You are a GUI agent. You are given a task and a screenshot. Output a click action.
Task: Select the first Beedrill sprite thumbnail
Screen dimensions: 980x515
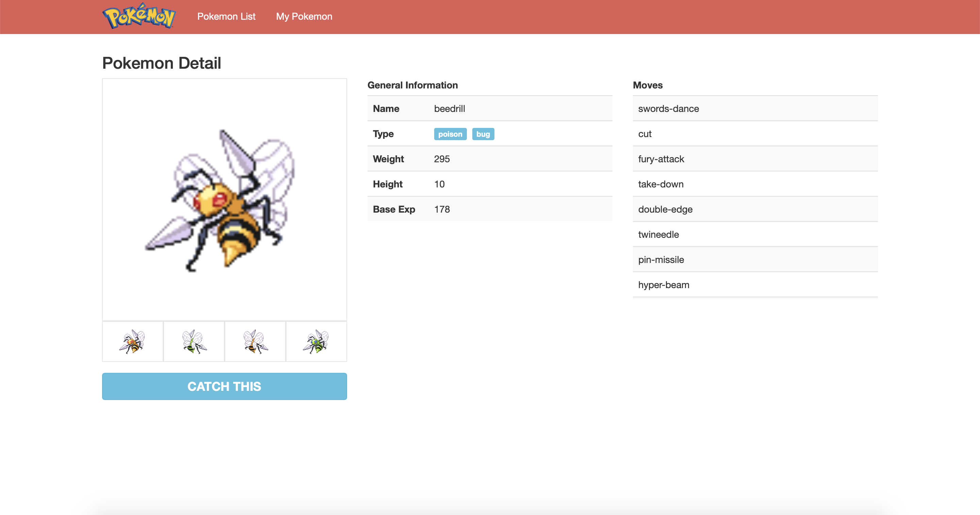click(x=132, y=341)
